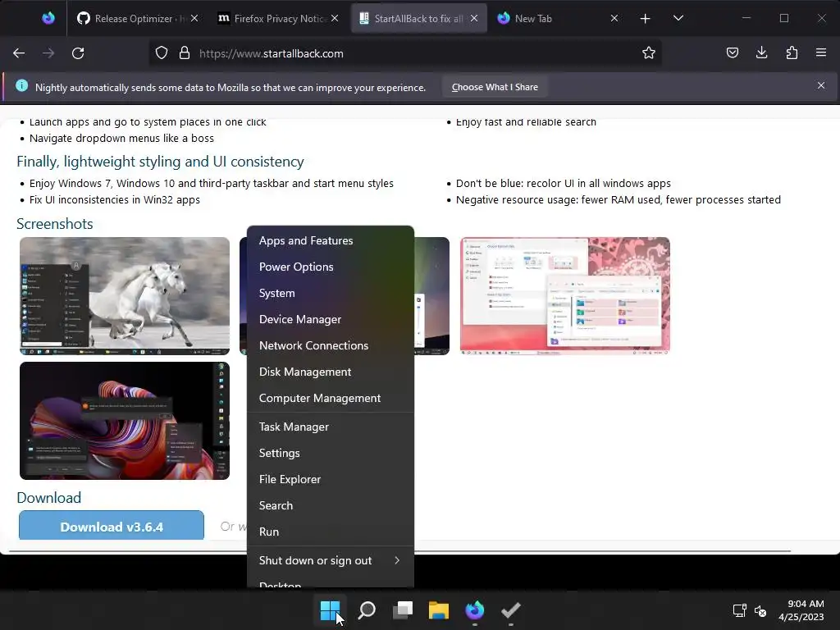Viewport: 840px width, 630px height.
Task: Open Disk Management
Action: click(x=330, y=372)
